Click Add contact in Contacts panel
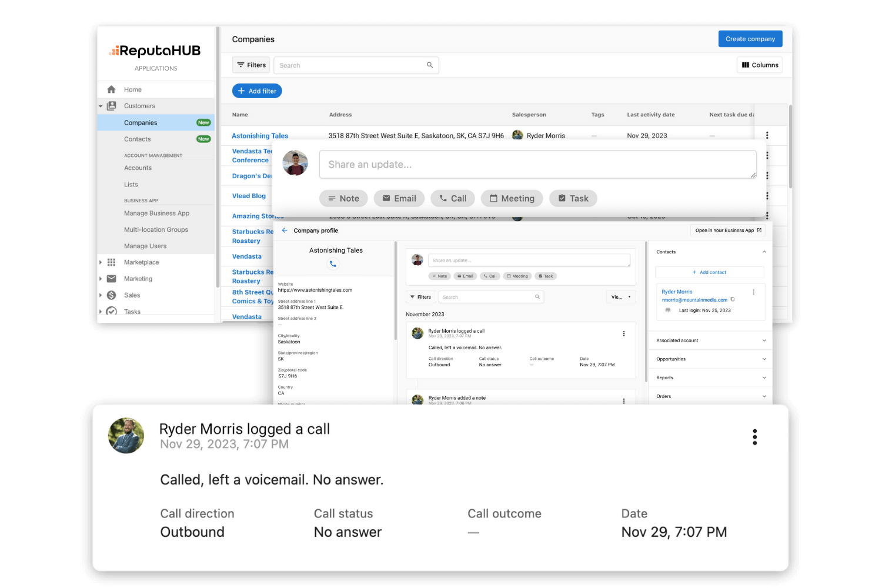Image resolution: width=882 pixels, height=588 pixels. [x=710, y=272]
